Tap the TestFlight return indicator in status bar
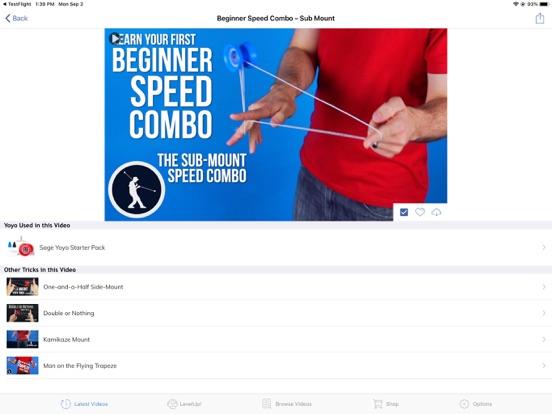552x414 pixels. click(17, 4)
